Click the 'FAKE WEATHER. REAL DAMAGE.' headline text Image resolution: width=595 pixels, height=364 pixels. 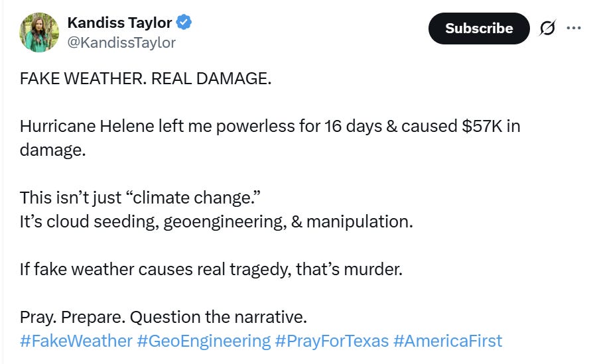coord(146,78)
